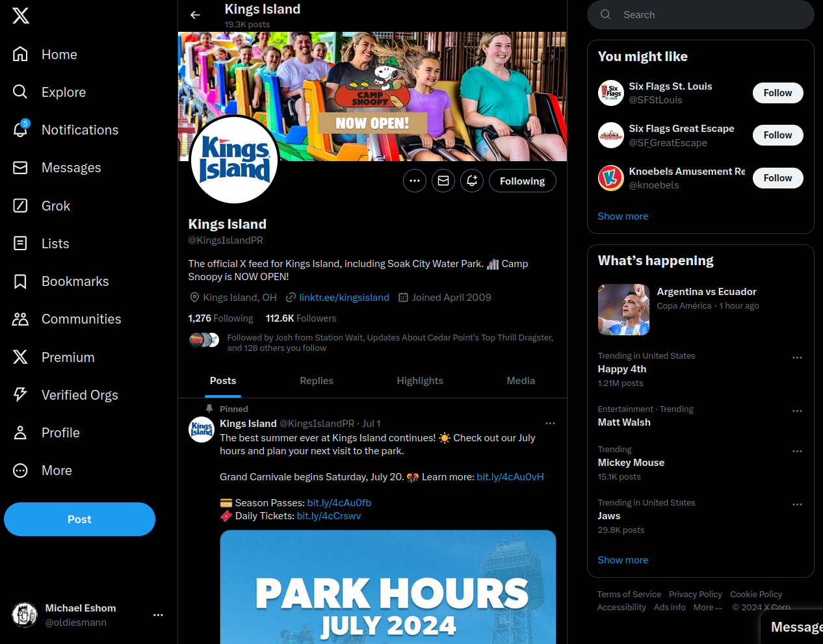
Task: Open options for Matt Walsh trend
Action: [x=797, y=411]
